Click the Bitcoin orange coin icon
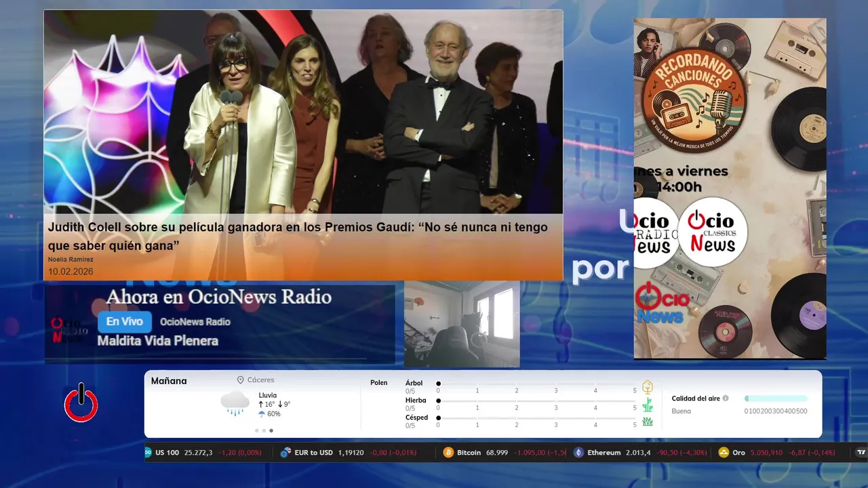868x488 pixels. pos(448,453)
